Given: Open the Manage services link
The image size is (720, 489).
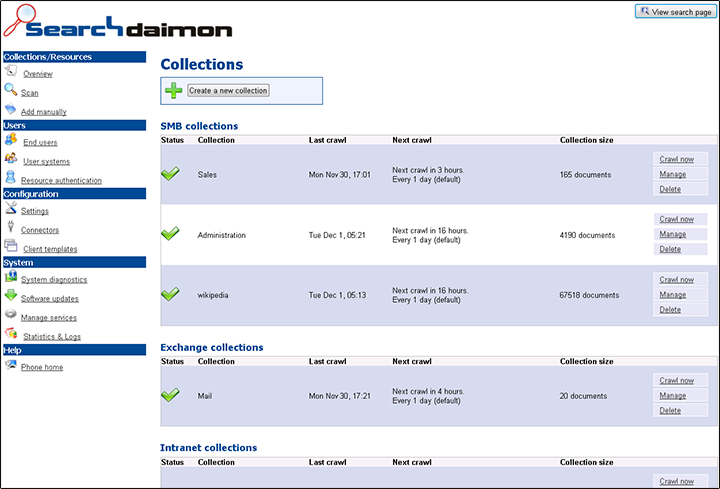Looking at the screenshot, I should tap(49, 318).
